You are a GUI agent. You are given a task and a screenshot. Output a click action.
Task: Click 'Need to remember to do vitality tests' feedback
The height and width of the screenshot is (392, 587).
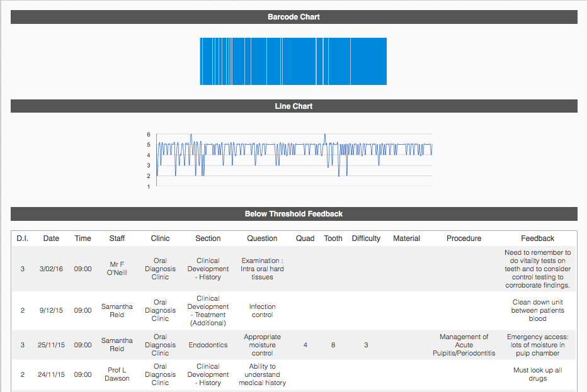(x=538, y=269)
